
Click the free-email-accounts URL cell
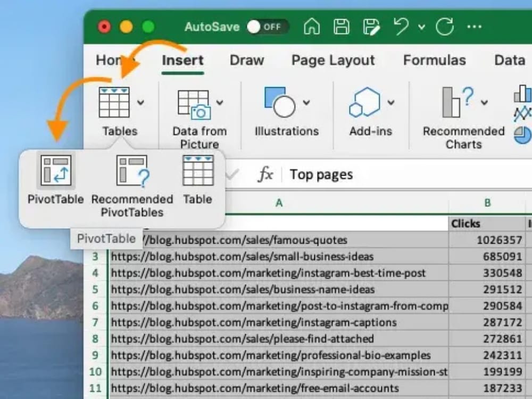[279, 388]
